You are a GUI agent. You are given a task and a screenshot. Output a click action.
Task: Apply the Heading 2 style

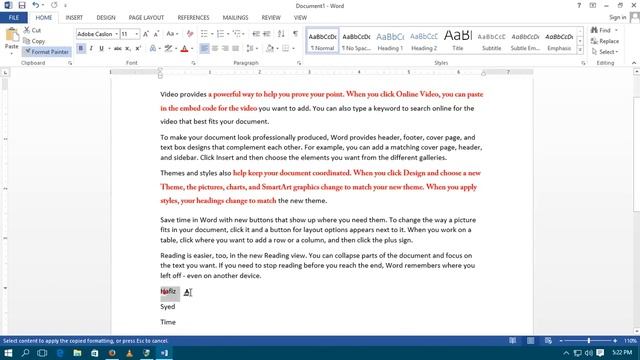424,41
